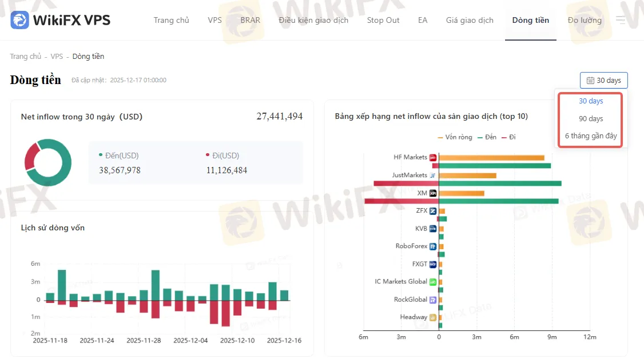This screenshot has width=644, height=363.
Task: Open the hamburger menu icon in header
Action: (x=621, y=19)
